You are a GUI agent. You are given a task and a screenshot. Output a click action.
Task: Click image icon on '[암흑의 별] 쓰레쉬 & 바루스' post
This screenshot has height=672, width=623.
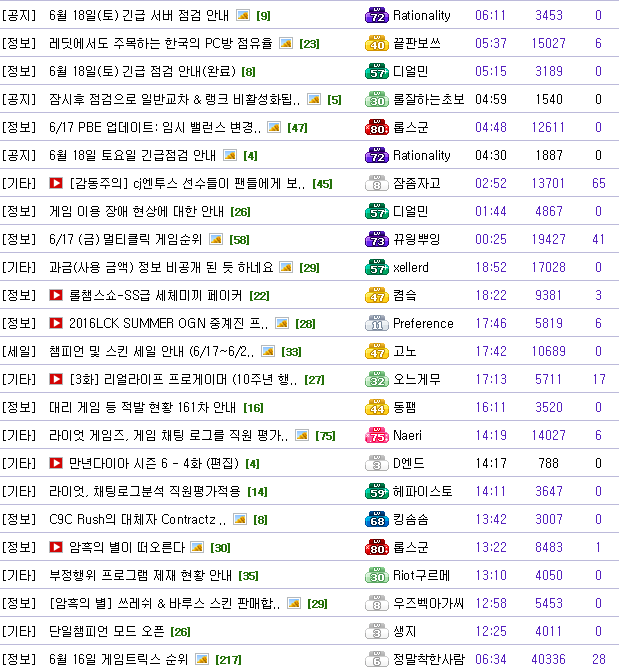294,603
